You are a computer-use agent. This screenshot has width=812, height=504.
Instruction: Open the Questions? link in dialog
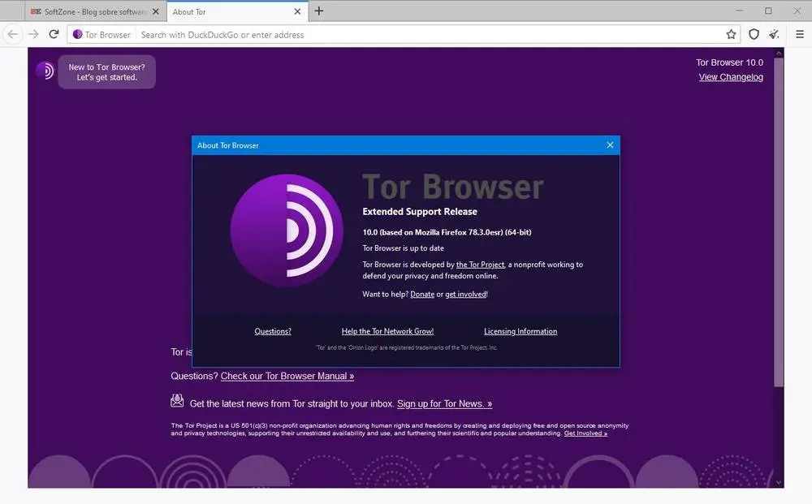(273, 331)
